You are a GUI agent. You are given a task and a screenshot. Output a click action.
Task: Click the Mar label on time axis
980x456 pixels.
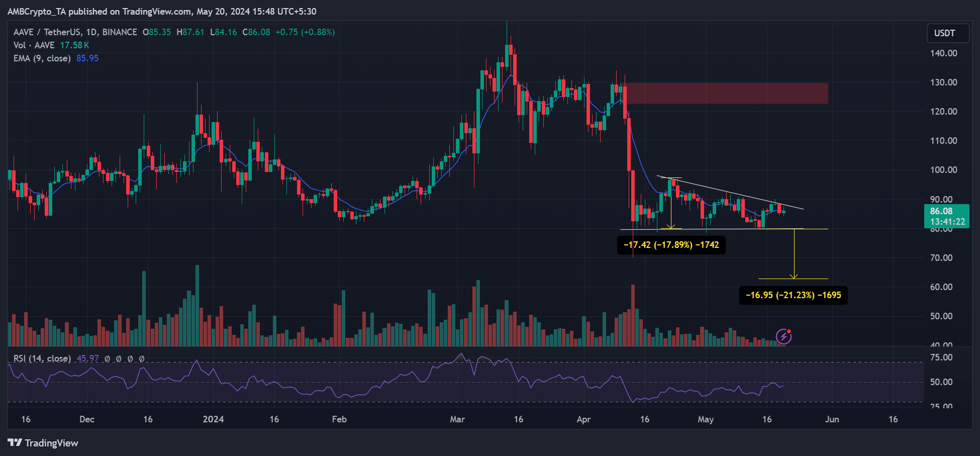(457, 419)
